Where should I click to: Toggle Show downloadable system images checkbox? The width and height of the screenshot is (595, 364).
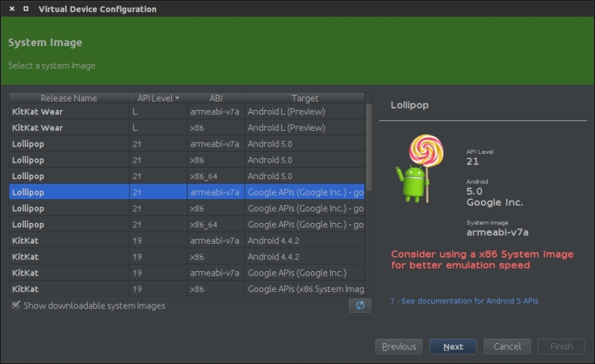(16, 305)
